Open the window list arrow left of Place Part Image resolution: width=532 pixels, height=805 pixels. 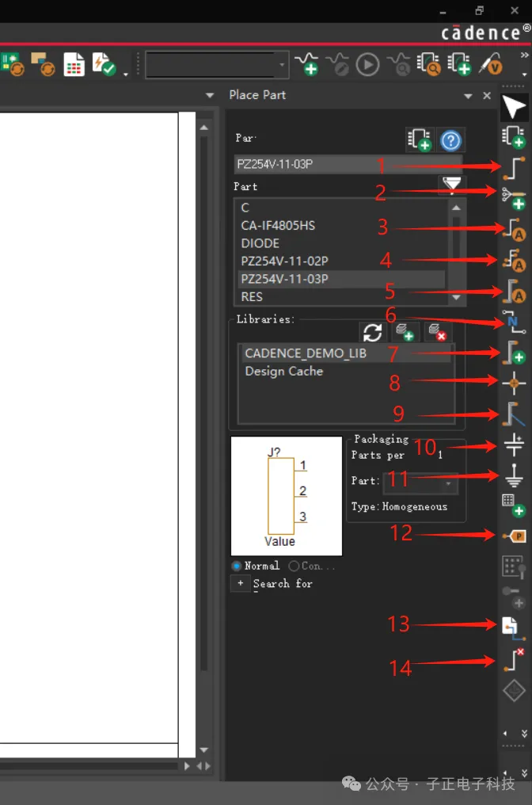(x=209, y=96)
